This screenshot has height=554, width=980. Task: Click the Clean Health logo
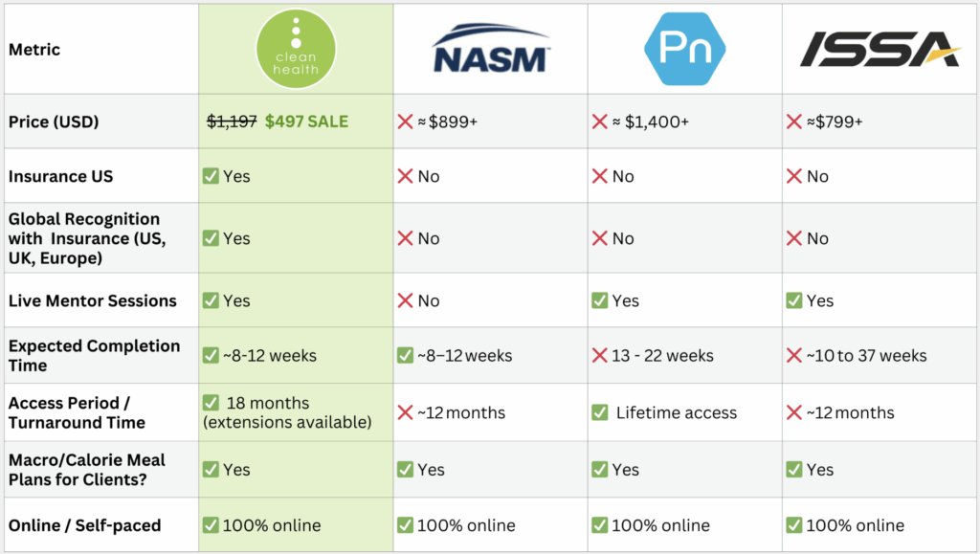coord(296,48)
